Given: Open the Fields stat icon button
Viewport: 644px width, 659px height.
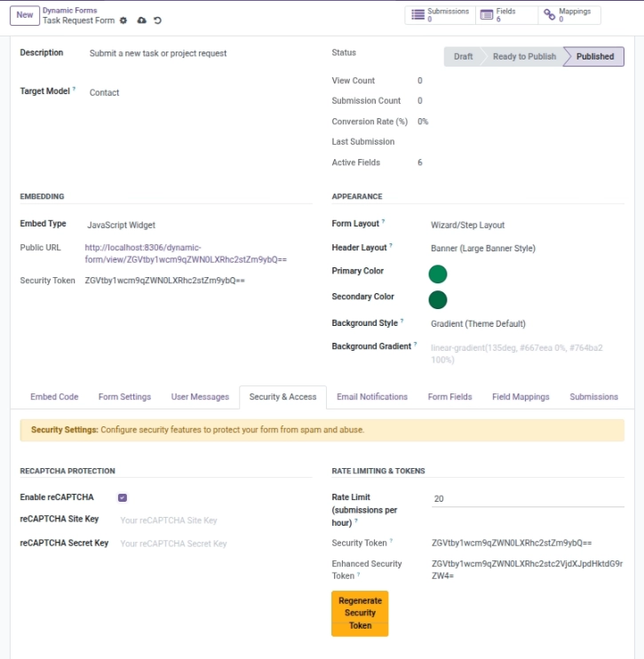Looking at the screenshot, I should point(506,15).
